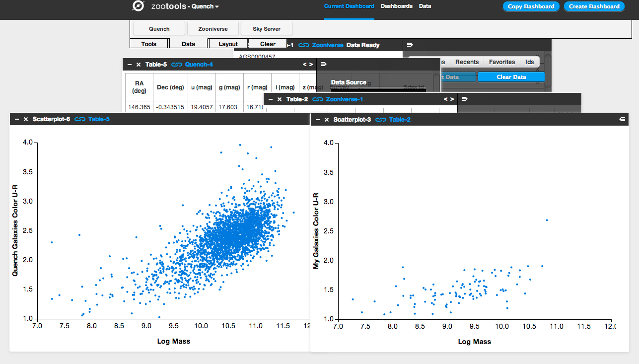Open the options icon on Scatterplot-3
The image size is (639, 364).
click(622, 119)
